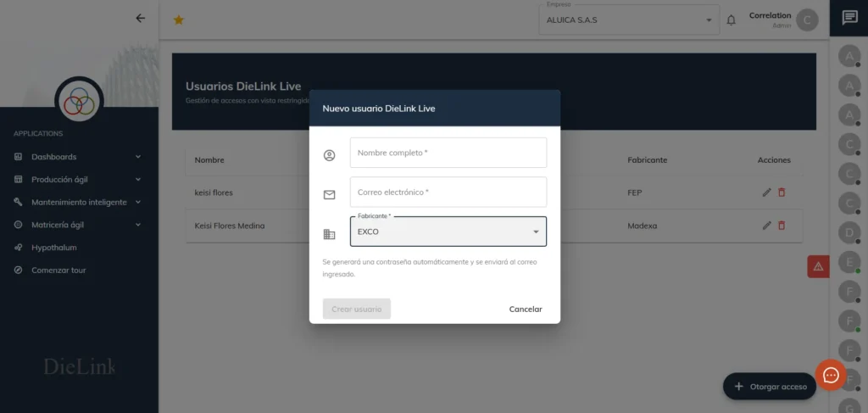Select the G contact avatar in chat sidebar
The width and height of the screenshot is (868, 413).
click(x=849, y=406)
